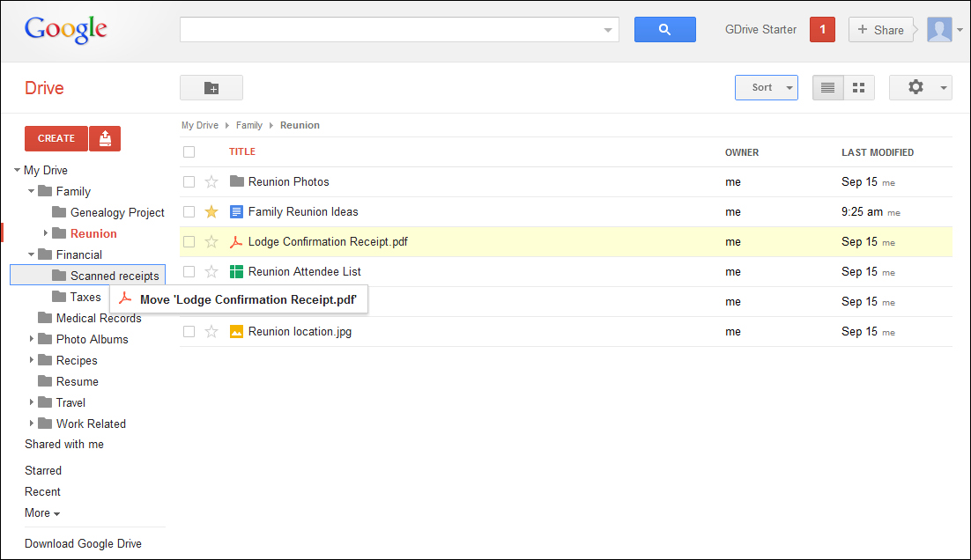Click the new folder icon button

(x=211, y=88)
